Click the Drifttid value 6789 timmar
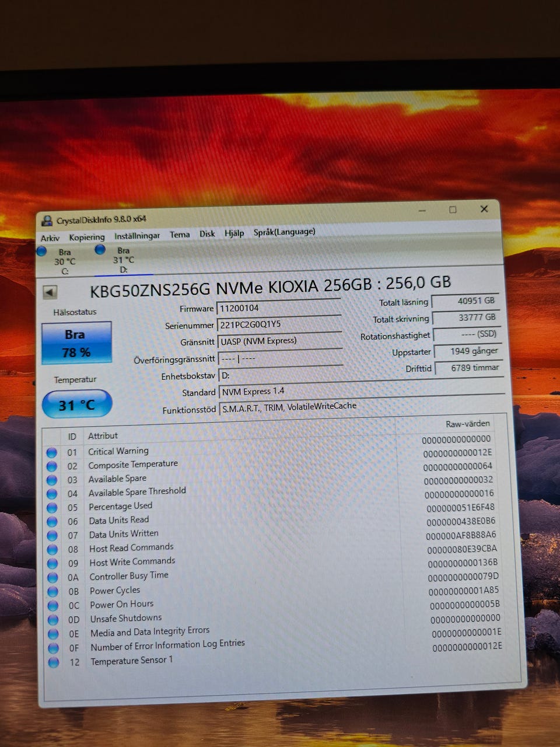Screen dimensions: 560x747 468,368
